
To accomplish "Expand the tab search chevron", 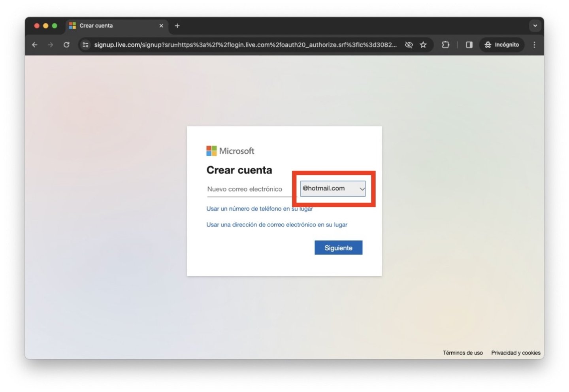I will [535, 26].
